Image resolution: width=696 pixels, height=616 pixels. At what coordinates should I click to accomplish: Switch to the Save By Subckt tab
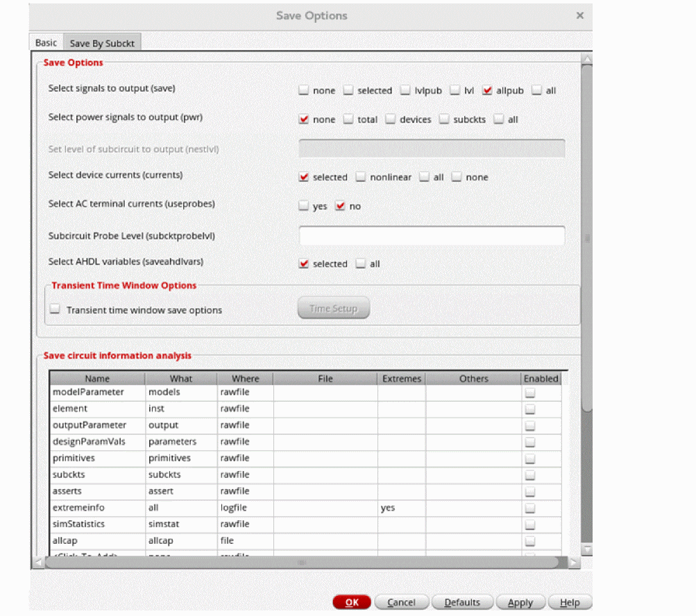pyautogui.click(x=102, y=43)
